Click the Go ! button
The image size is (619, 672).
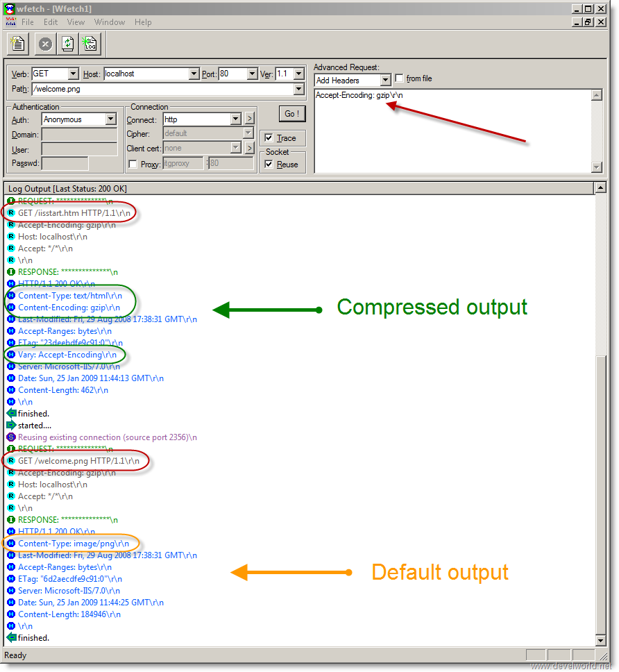[x=292, y=114]
